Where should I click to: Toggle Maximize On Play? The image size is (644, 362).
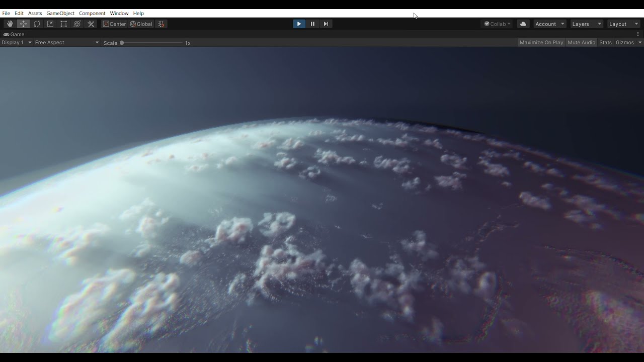pyautogui.click(x=541, y=43)
